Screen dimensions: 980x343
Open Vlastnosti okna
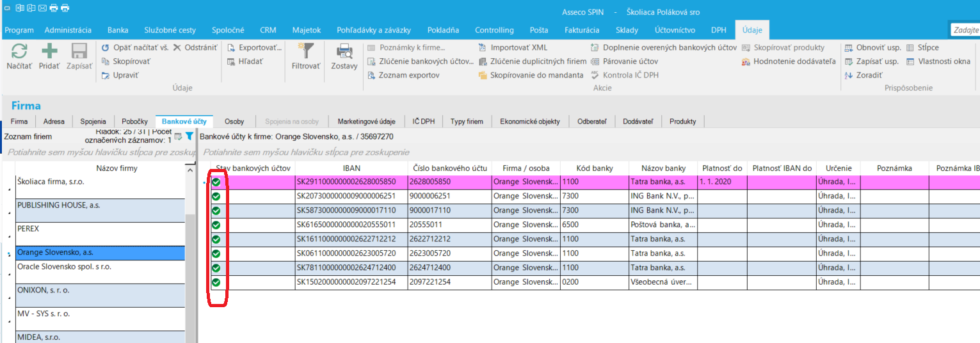coord(938,61)
